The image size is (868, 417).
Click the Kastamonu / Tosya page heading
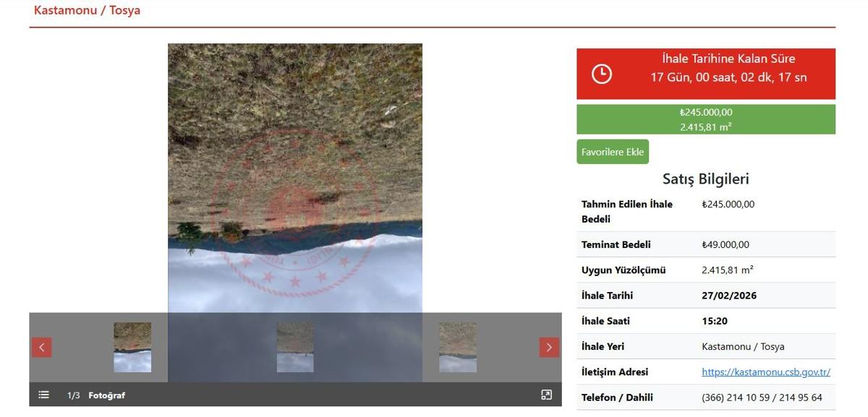(87, 11)
